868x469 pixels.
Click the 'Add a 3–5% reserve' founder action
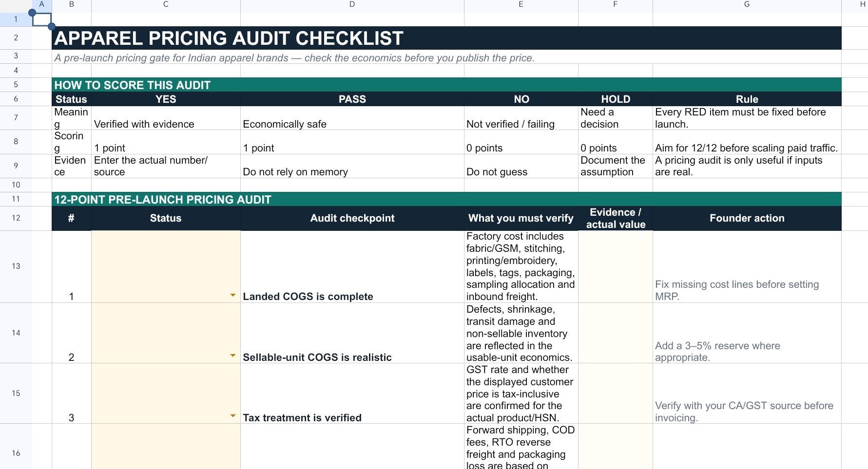tap(747, 333)
